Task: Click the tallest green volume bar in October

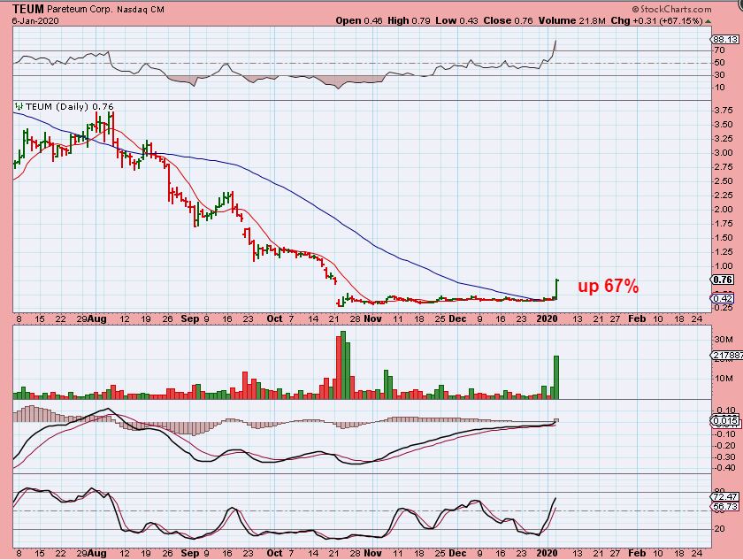Action: click(343, 364)
